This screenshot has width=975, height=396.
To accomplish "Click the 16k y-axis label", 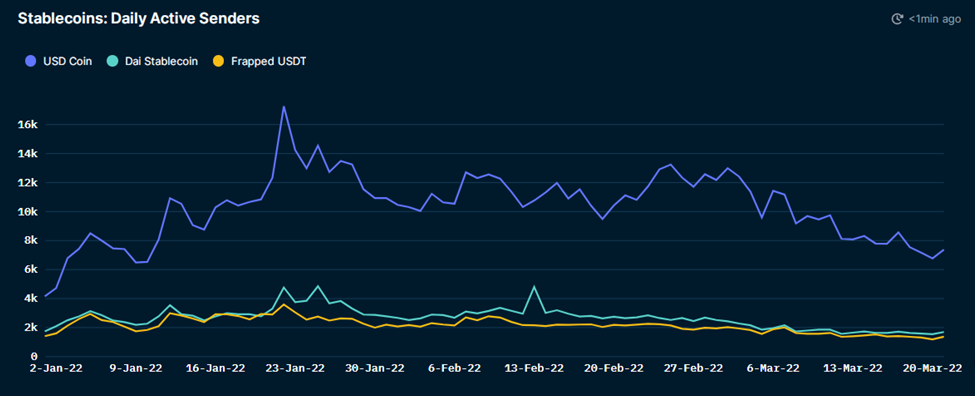I will pyautogui.click(x=29, y=124).
